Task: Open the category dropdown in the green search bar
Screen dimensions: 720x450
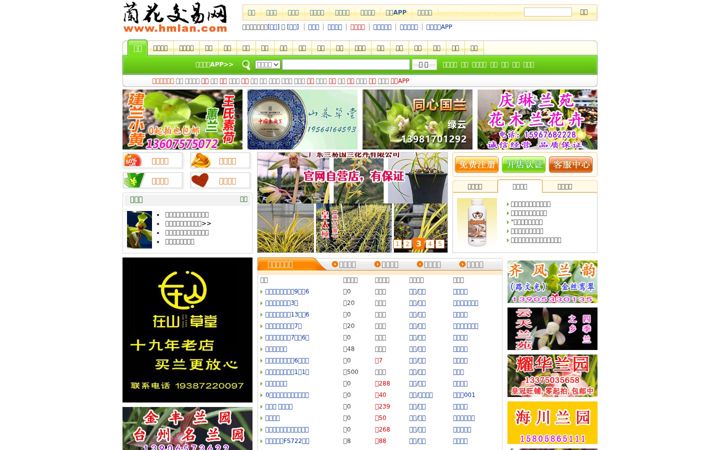Action: point(268,65)
